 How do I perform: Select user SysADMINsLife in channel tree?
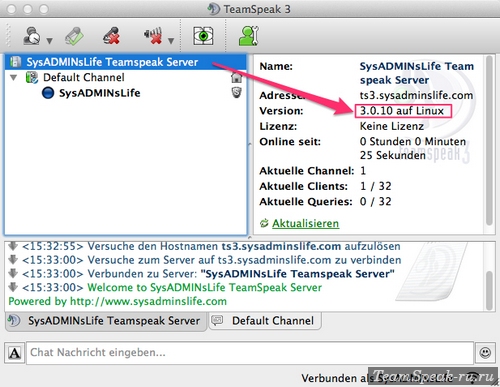pos(99,93)
